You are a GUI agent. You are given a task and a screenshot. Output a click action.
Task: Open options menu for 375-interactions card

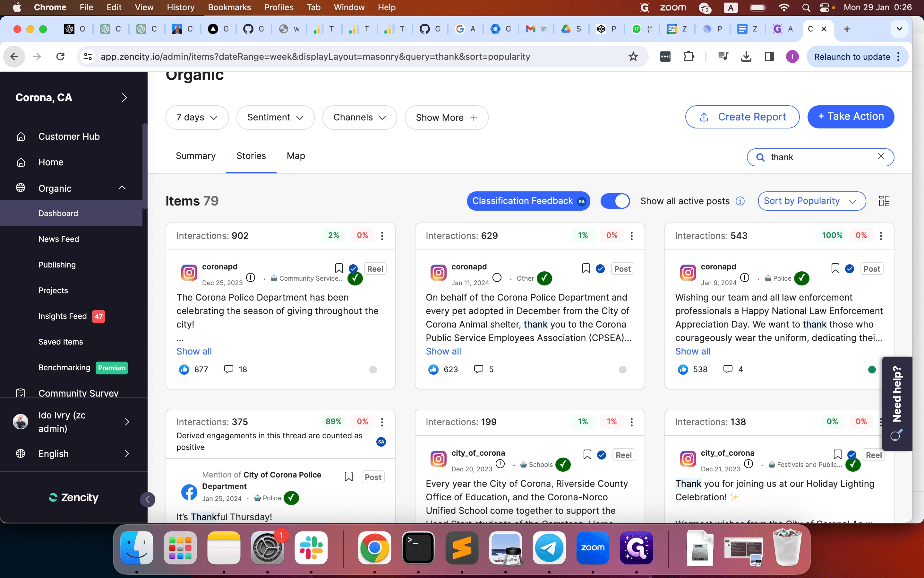pos(382,422)
